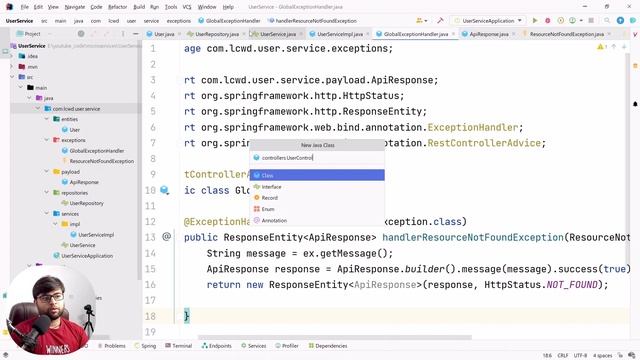Viewport: 640px width, 360px height.
Task: Stop the running application with the stop icon
Action: point(591,20)
